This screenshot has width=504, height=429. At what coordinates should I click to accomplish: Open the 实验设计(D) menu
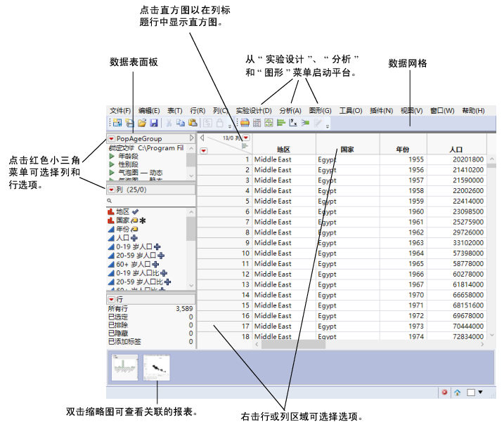(254, 111)
